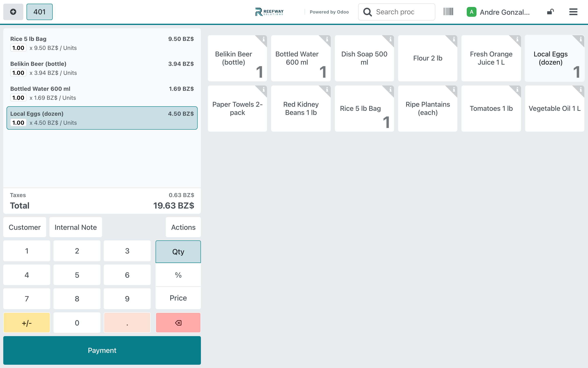
Task: Open info icon on Paper Towels card
Action: 263,90
